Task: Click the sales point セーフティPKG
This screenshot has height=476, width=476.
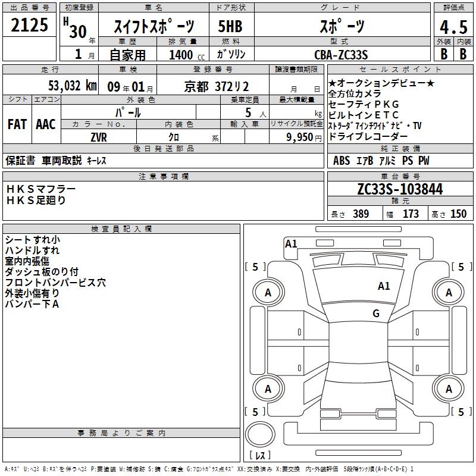Action: coord(364,104)
